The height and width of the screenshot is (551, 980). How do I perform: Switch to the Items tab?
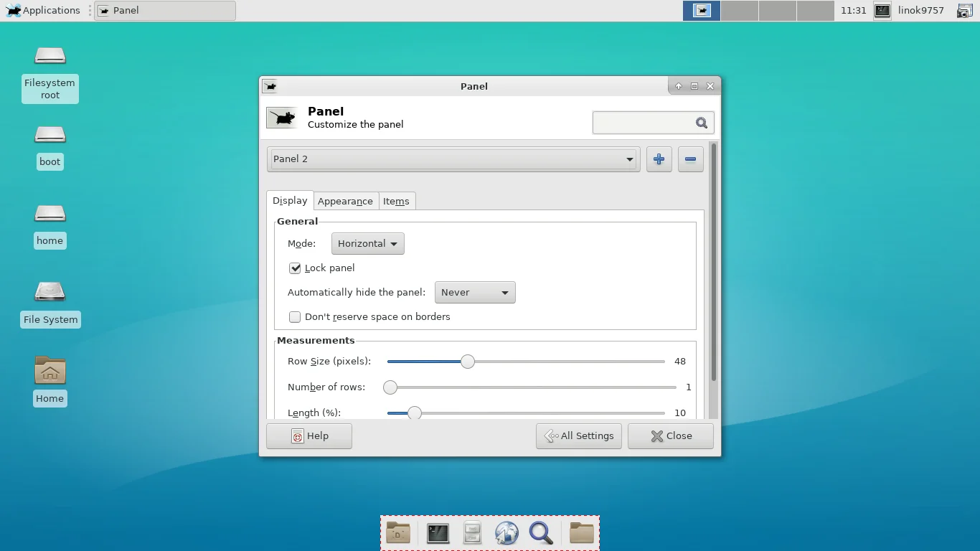click(x=396, y=202)
